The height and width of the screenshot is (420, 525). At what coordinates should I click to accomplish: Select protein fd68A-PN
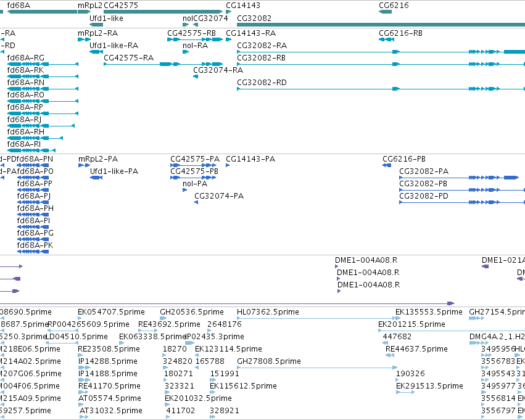pyautogui.click(x=33, y=165)
